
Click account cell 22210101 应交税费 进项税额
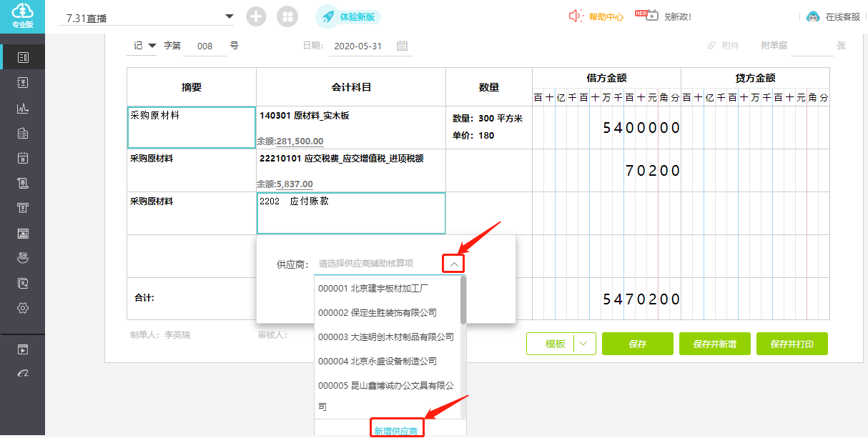tap(342, 158)
